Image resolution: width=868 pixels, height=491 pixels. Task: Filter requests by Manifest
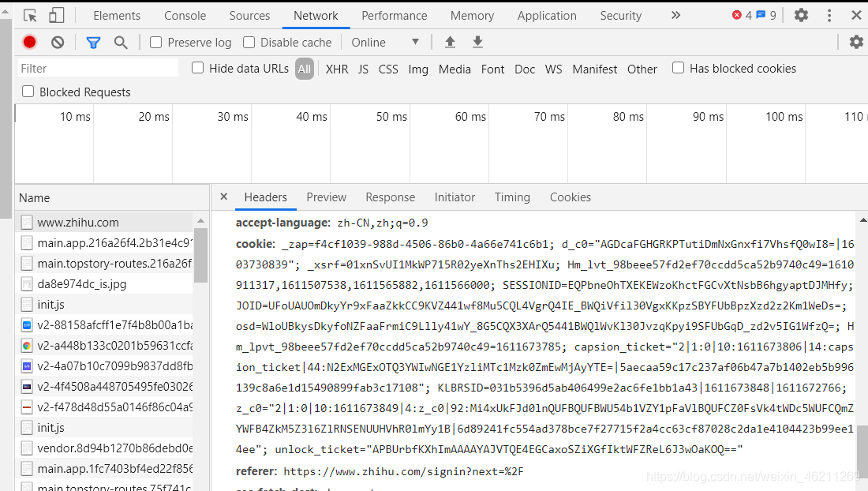pyautogui.click(x=594, y=69)
